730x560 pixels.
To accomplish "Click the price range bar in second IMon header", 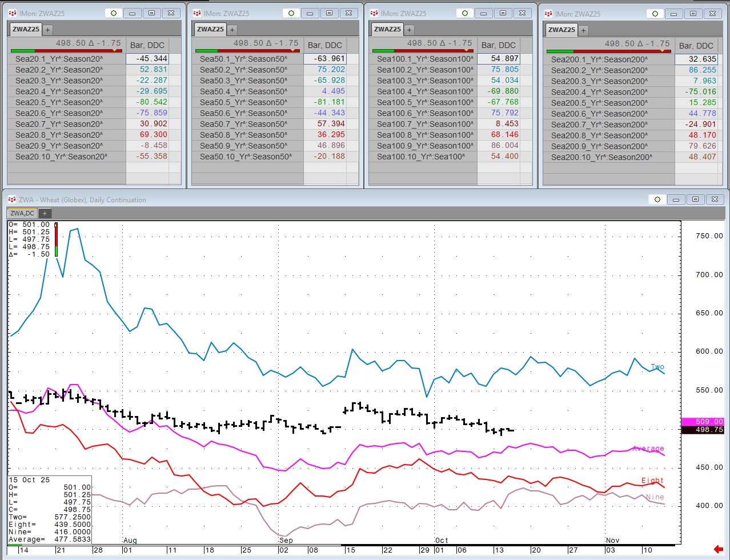I will point(246,51).
